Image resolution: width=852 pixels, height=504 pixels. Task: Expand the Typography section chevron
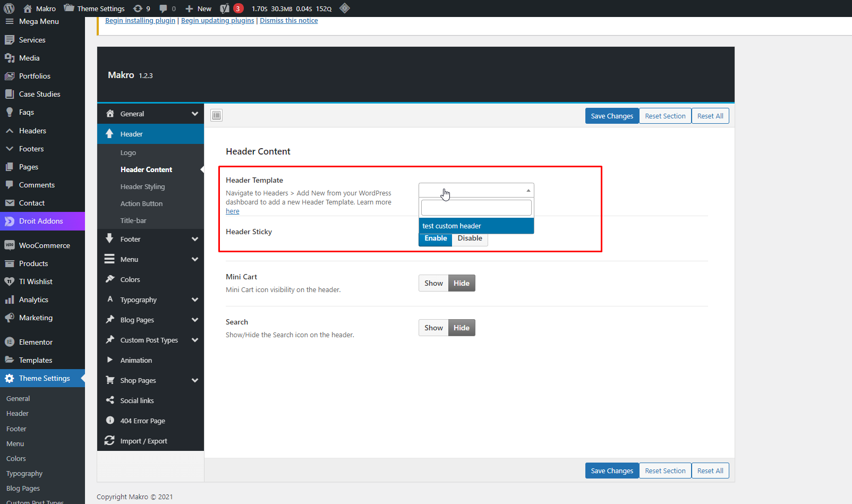[195, 300]
